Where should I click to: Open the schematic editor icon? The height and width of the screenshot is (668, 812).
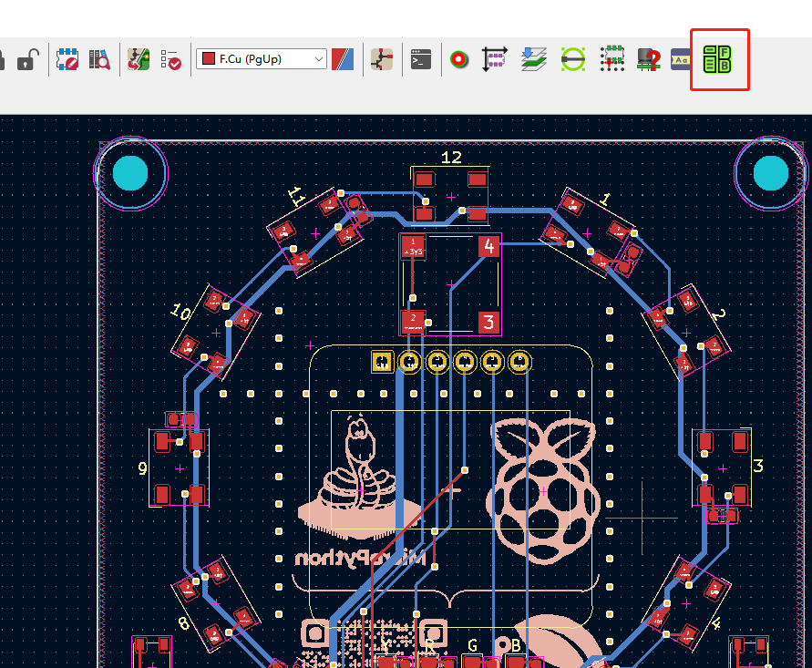pos(382,59)
